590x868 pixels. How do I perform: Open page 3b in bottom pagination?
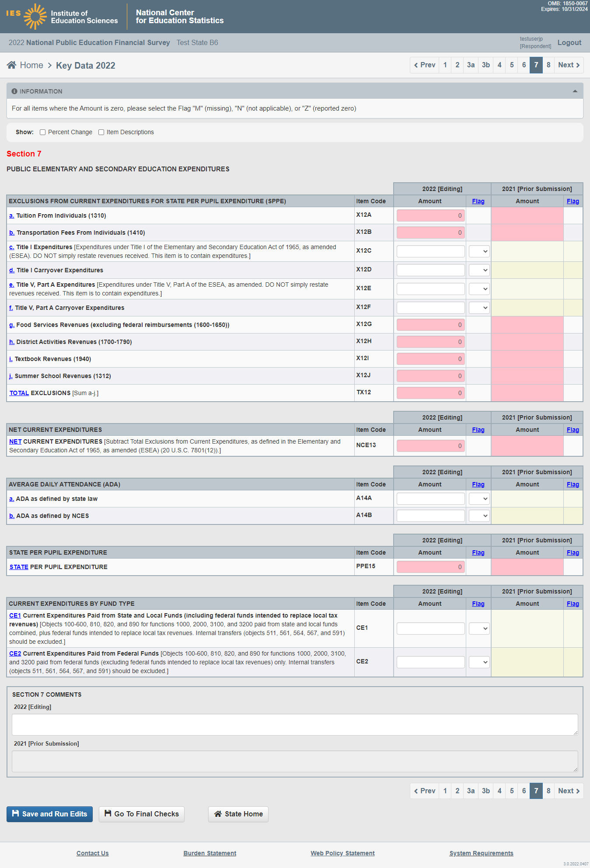(486, 791)
